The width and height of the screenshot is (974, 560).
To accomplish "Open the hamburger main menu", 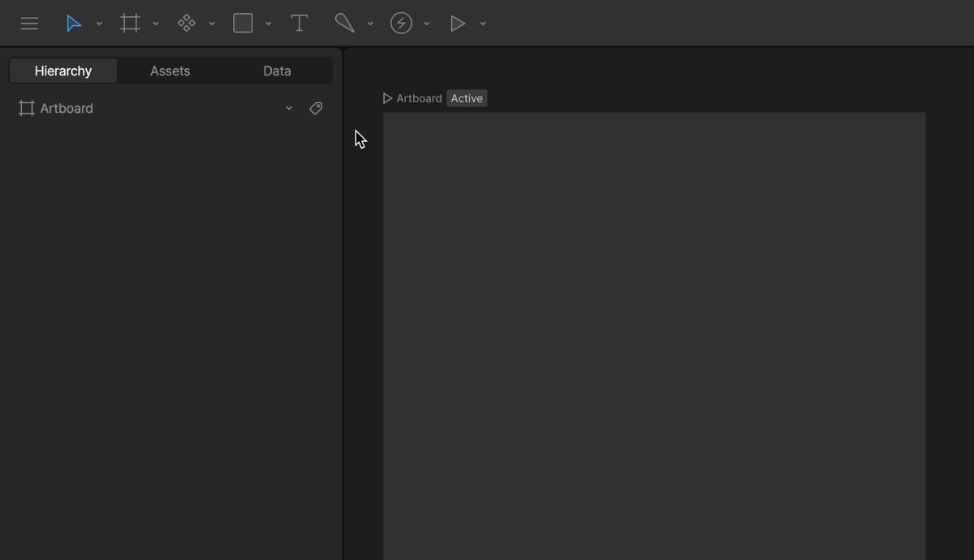I will [x=29, y=24].
